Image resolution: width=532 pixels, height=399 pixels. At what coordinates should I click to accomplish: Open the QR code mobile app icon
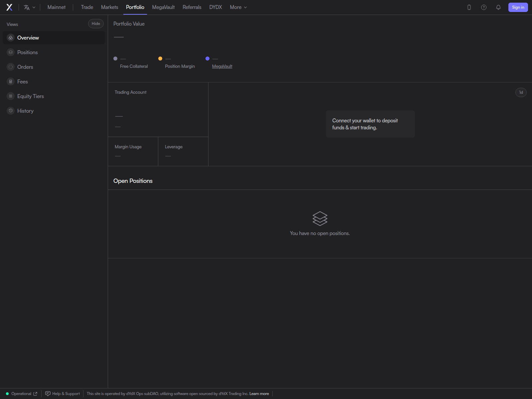pyautogui.click(x=469, y=7)
